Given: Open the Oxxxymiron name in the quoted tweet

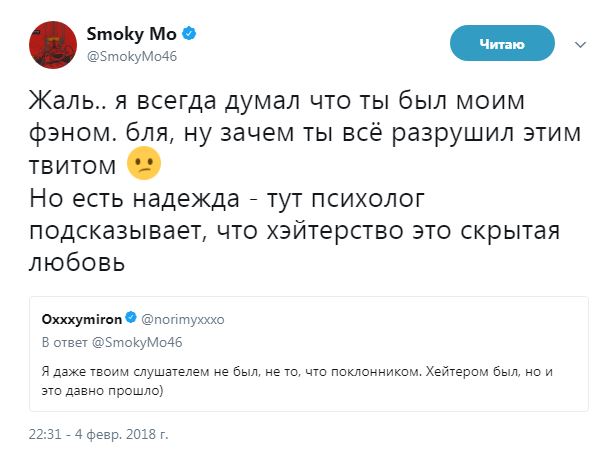Looking at the screenshot, I should coord(81,319).
